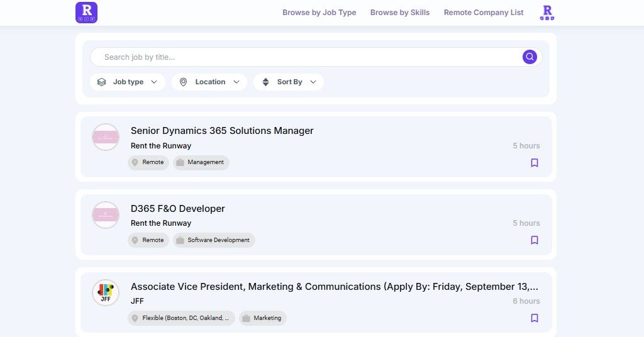Click the purple R site logo
Viewport: 644px width, 337px height.
click(86, 13)
